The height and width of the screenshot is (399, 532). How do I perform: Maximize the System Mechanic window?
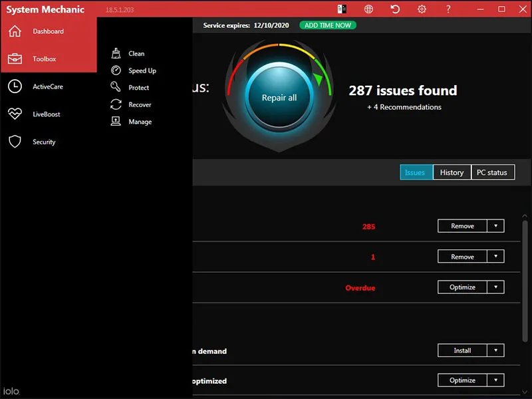501,9
